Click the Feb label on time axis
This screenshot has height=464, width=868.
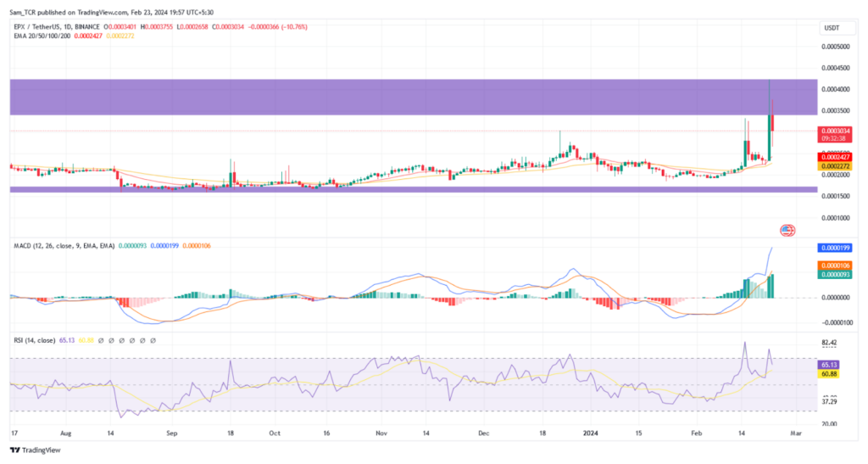coord(697,433)
